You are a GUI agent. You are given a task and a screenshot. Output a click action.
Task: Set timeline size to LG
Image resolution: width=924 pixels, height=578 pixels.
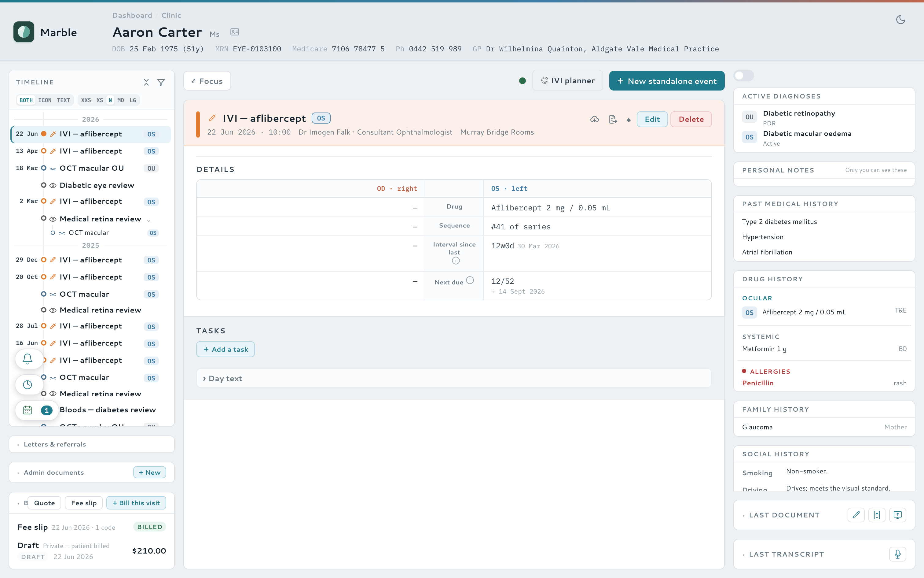tap(133, 100)
